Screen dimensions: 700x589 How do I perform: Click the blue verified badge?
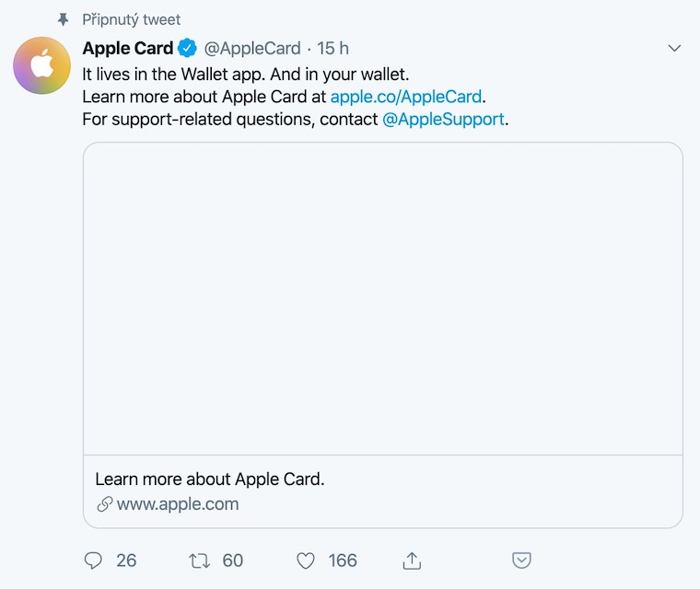point(187,49)
